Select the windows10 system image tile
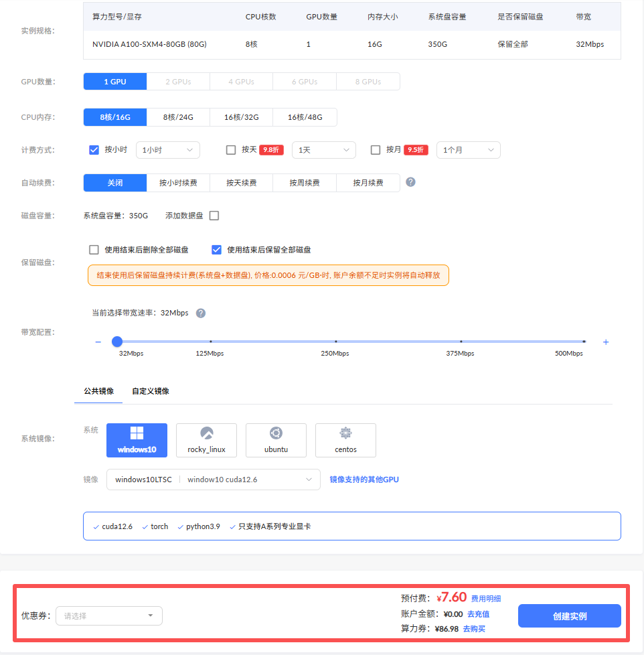The image size is (644, 655). tap(137, 440)
